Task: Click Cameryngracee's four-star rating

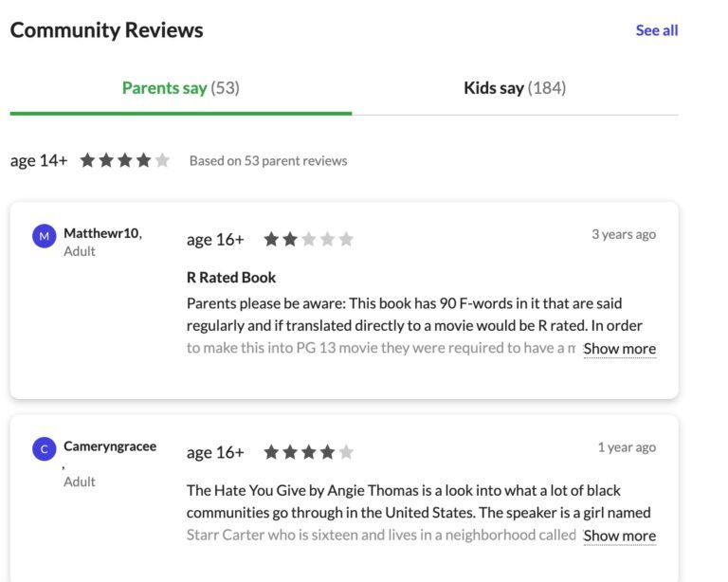Action: click(x=308, y=453)
